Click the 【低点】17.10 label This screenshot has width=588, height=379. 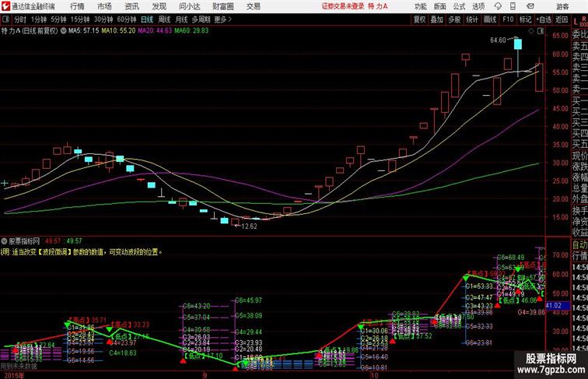(x=204, y=356)
